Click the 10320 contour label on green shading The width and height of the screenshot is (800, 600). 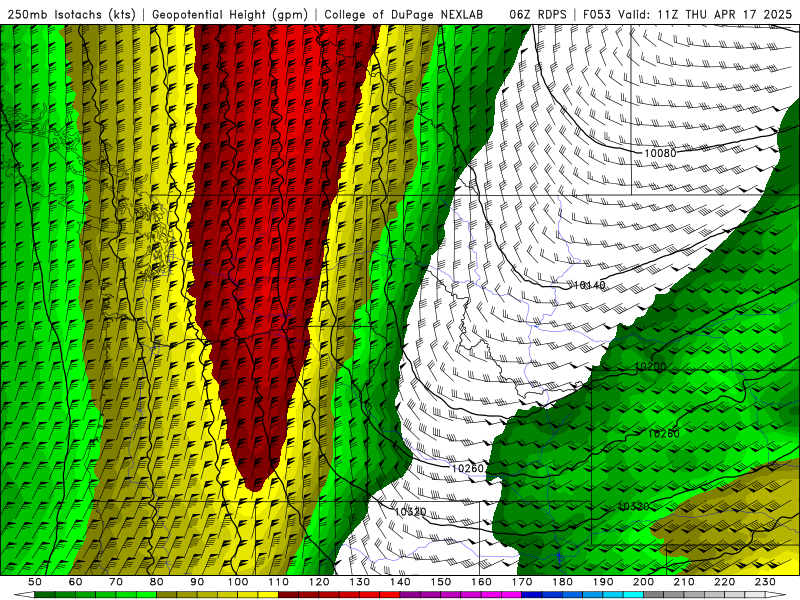[x=633, y=506]
